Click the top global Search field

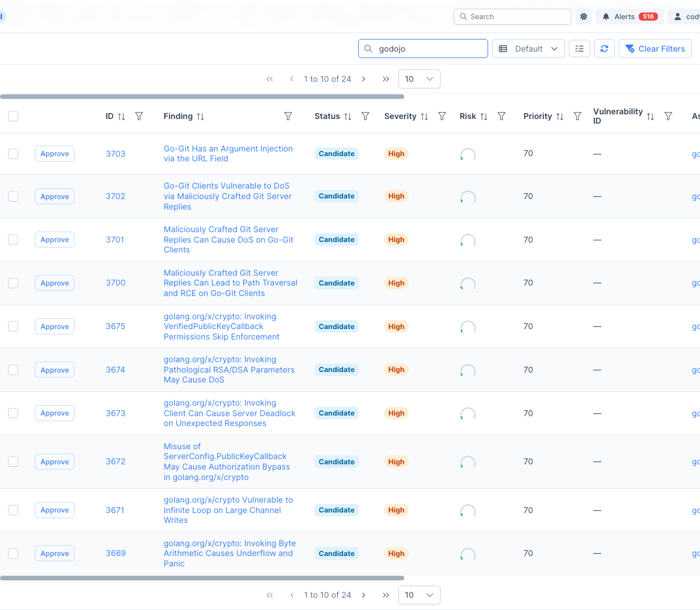[513, 17]
